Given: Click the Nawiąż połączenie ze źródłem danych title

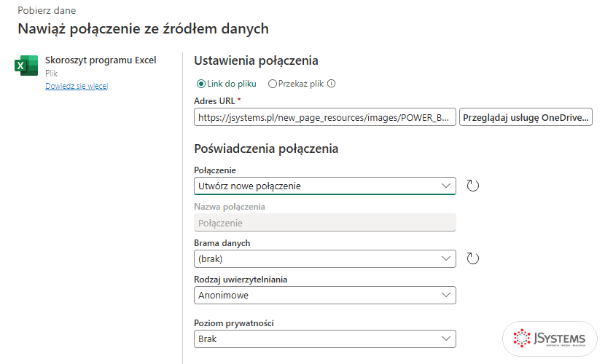Looking at the screenshot, I should (143, 29).
